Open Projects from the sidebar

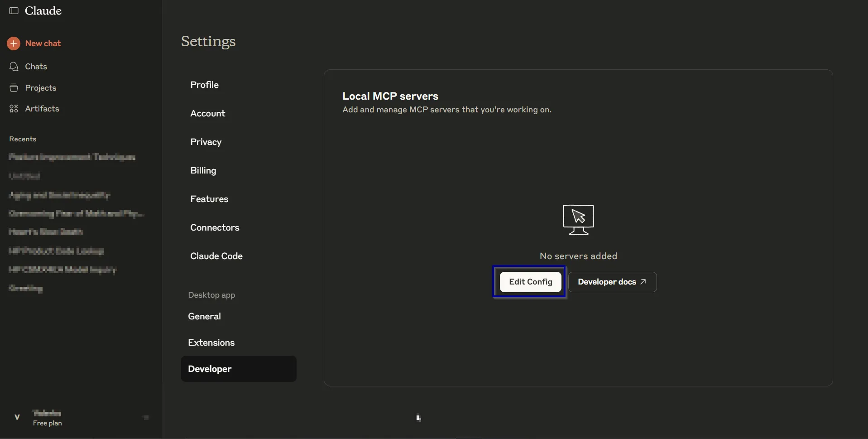point(41,88)
